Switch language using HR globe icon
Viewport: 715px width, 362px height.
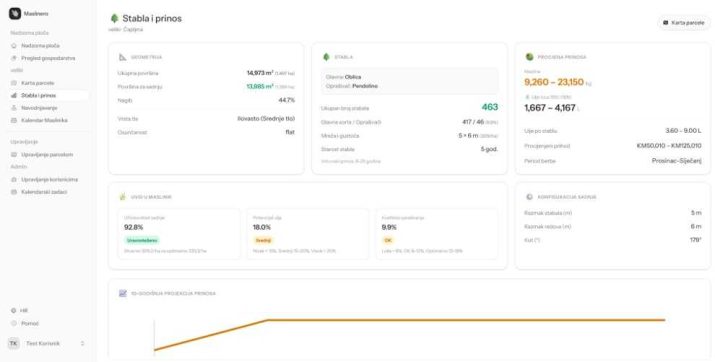[x=14, y=310]
